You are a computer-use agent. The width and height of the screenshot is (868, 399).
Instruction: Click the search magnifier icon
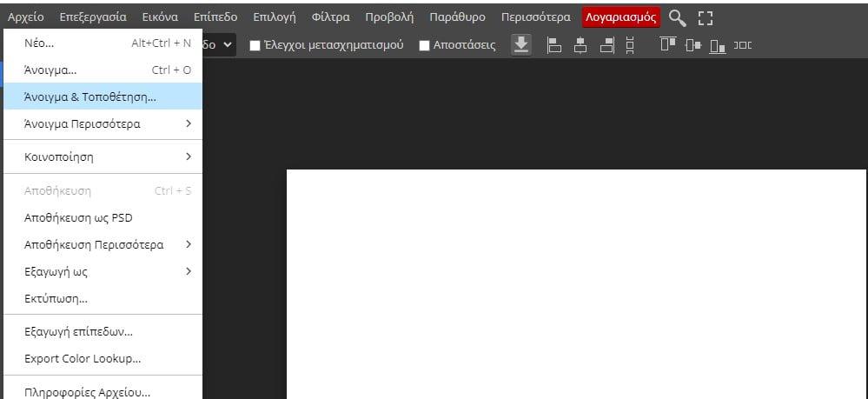coord(677,18)
